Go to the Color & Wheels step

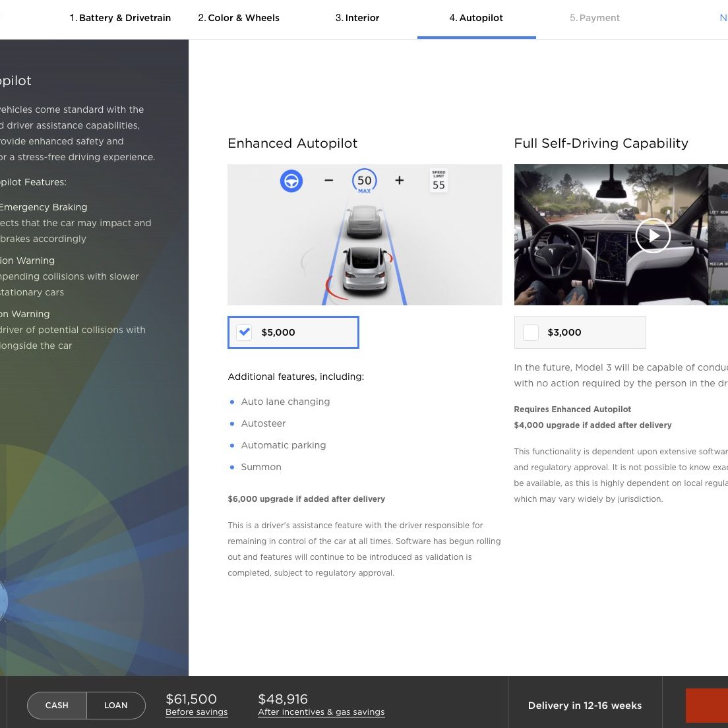[239, 18]
